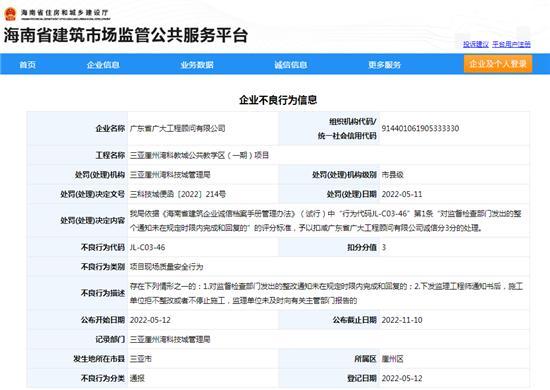Image resolution: width=550 pixels, height=390 pixels.
Task: Select penalty date 2022-05-11
Action: tap(402, 194)
